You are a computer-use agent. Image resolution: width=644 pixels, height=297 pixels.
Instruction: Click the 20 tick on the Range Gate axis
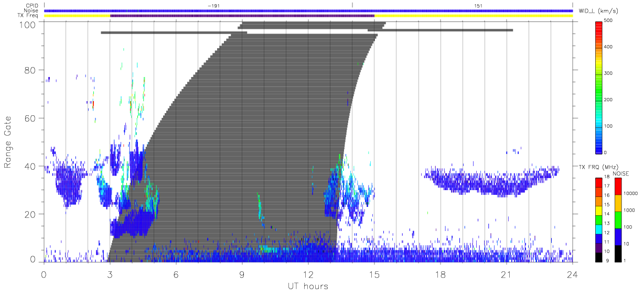[x=30, y=214]
